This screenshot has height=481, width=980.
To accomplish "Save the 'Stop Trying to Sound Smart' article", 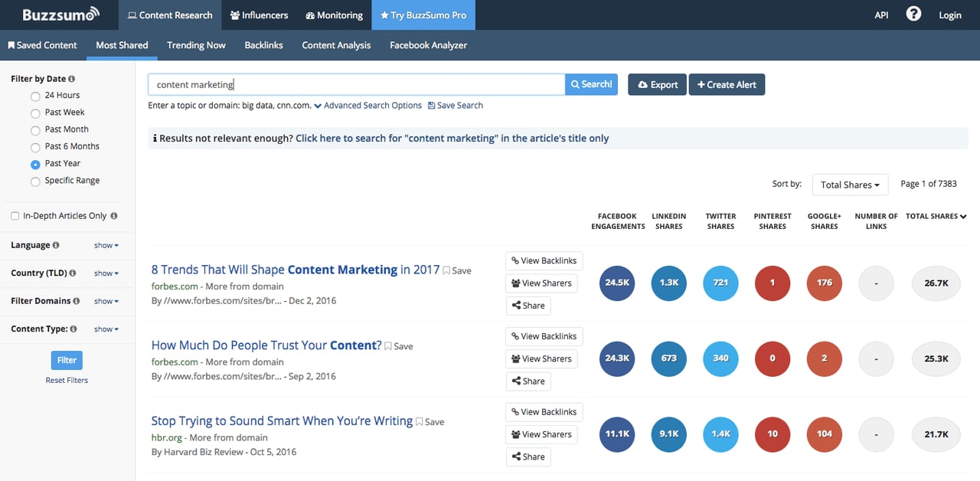I will 430,422.
